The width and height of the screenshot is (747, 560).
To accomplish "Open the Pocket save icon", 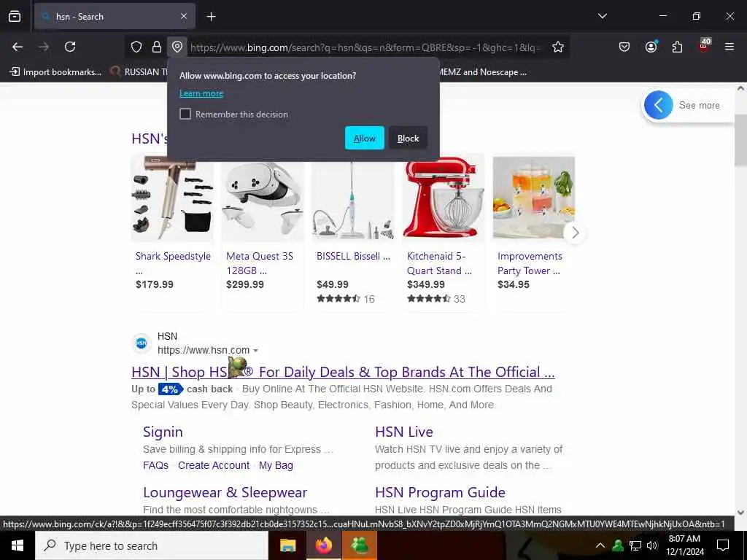I will 624,47.
